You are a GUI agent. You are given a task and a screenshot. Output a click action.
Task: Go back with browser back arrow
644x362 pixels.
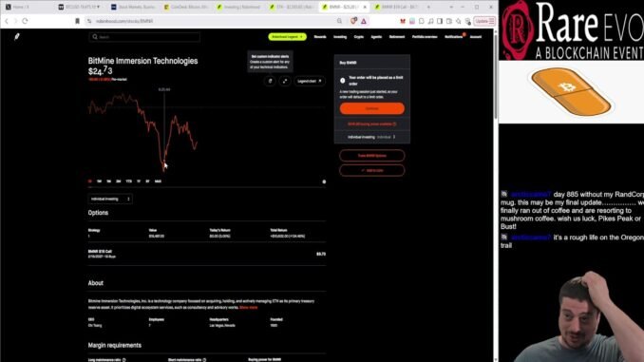tap(7, 21)
